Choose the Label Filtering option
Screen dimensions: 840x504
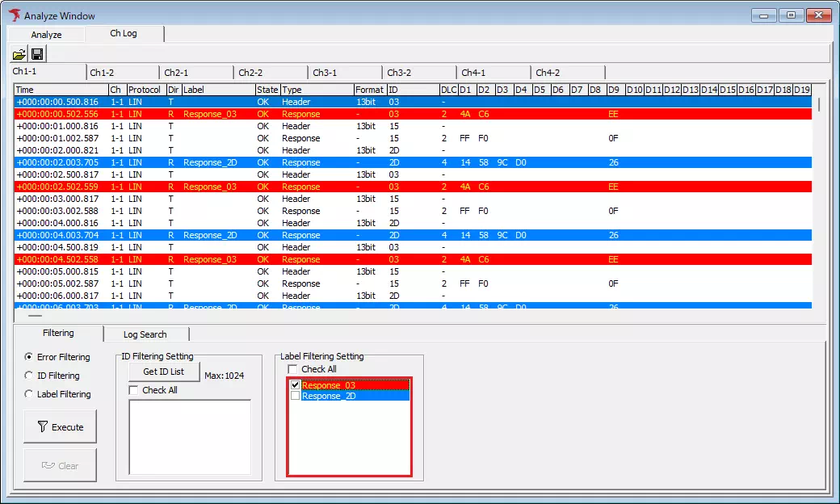[27, 393]
